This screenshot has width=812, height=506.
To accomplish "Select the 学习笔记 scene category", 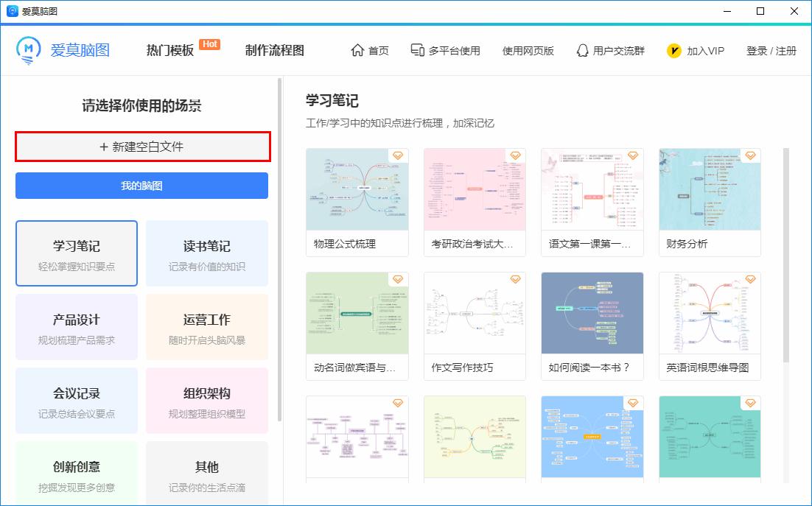I will pyautogui.click(x=77, y=253).
